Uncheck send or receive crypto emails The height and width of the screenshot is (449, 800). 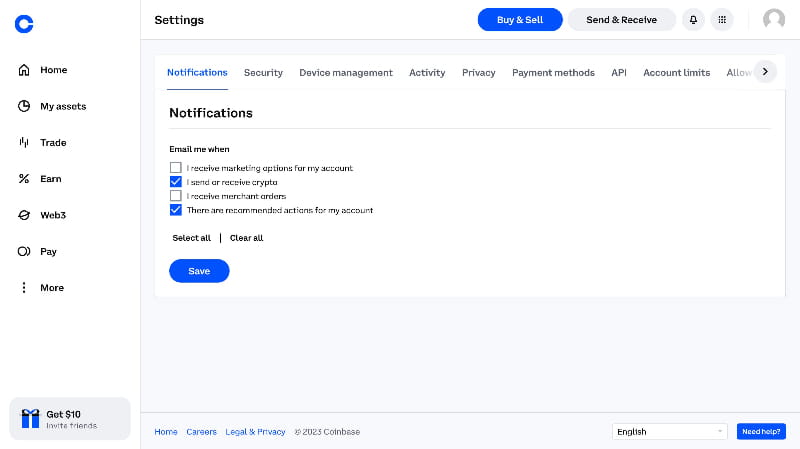pyautogui.click(x=176, y=182)
